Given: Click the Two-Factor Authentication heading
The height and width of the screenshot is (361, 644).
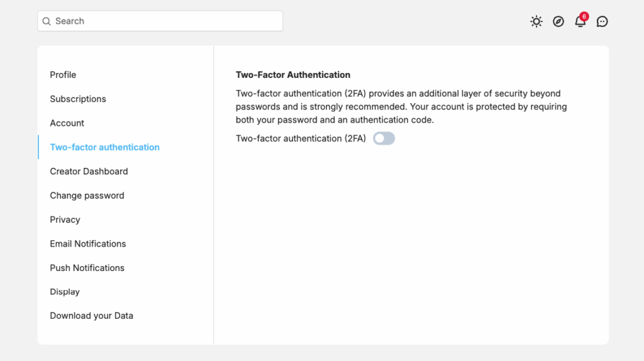Looking at the screenshot, I should click(x=293, y=75).
